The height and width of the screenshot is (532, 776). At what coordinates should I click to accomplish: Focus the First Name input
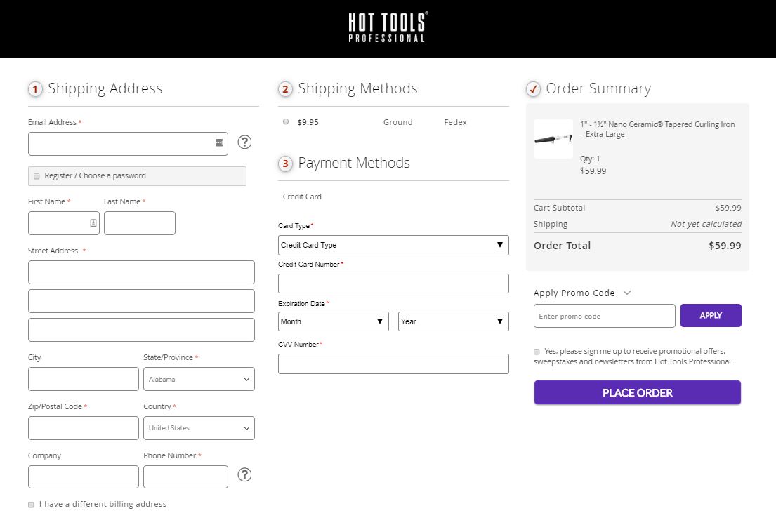(64, 223)
